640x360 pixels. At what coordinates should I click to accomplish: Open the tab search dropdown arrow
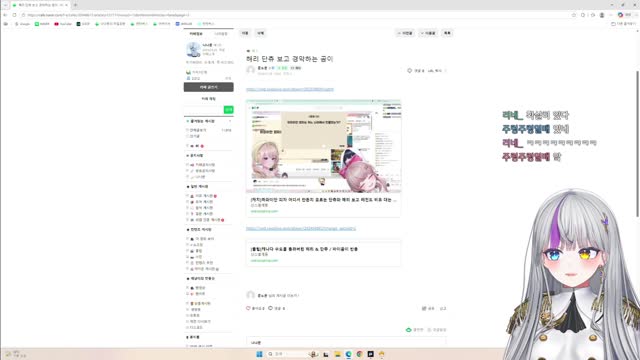pos(5,5)
